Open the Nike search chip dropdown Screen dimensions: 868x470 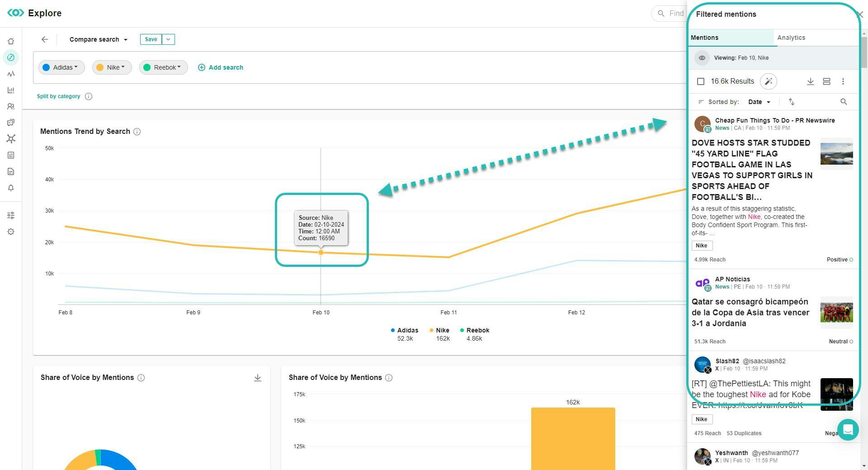coord(112,67)
